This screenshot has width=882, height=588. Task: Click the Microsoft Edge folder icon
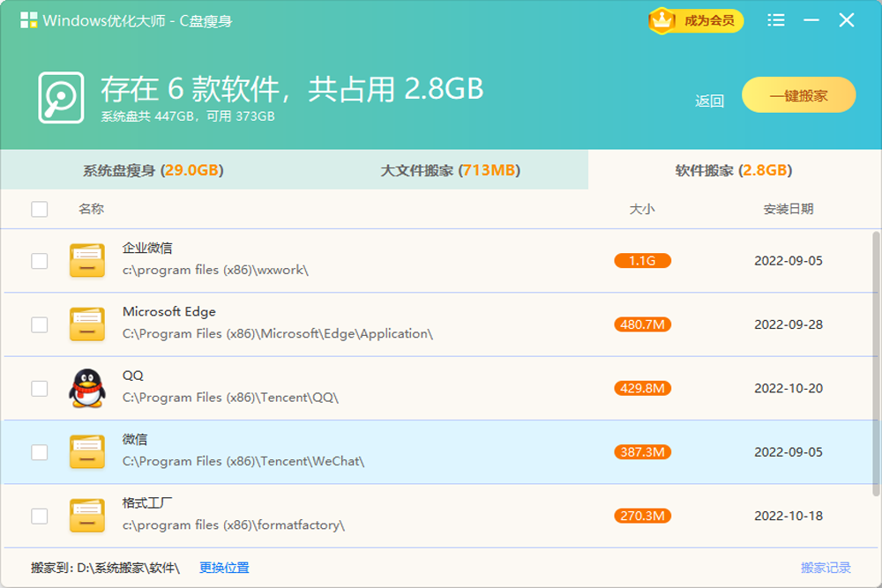pyautogui.click(x=87, y=324)
